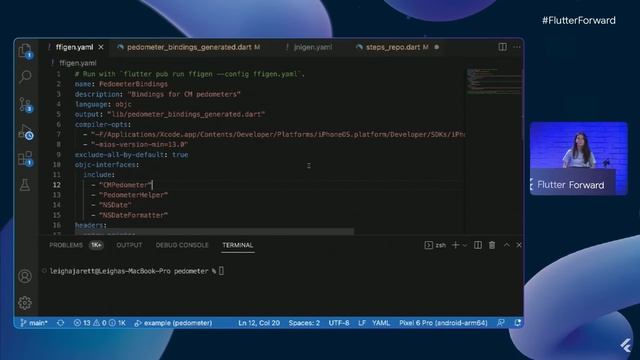Click "objc-interfaces:" key

click(x=107, y=165)
